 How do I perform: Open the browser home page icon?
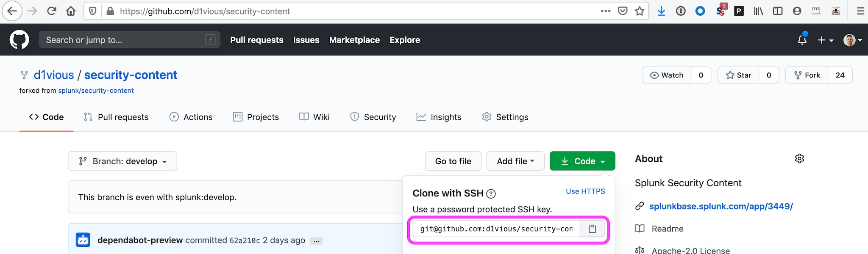tap(71, 11)
